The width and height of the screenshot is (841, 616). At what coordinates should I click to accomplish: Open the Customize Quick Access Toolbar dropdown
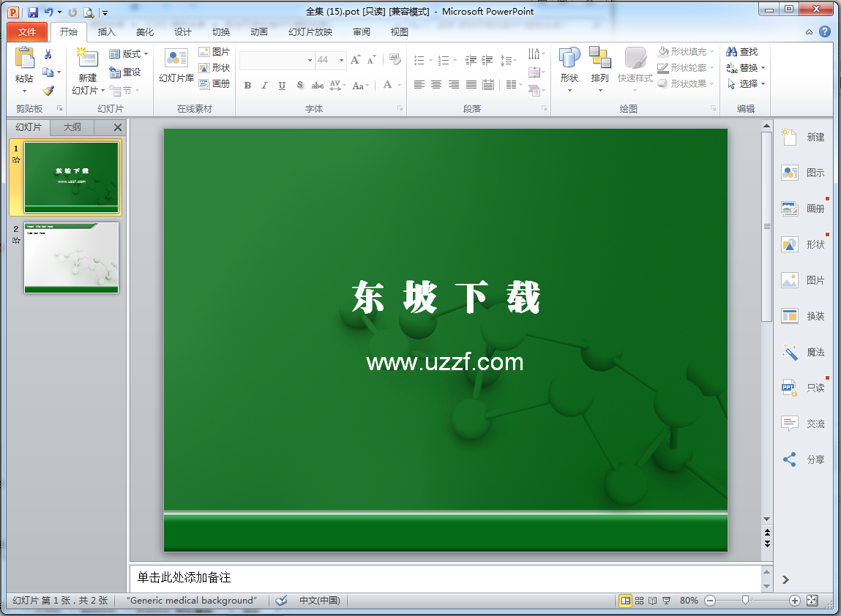[105, 12]
